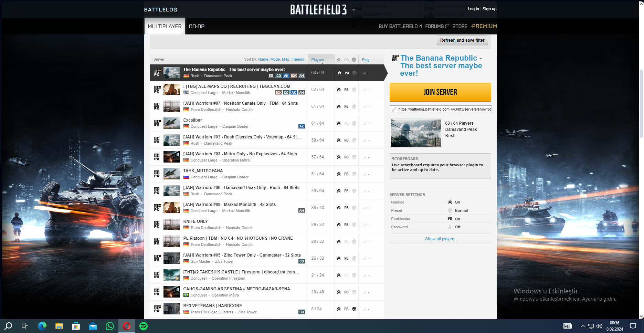Click the AM badge on Warriors #08 row
This screenshot has width=644, height=333.
pyautogui.click(x=302, y=211)
